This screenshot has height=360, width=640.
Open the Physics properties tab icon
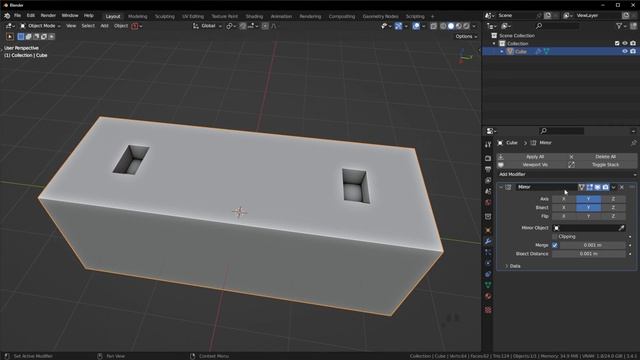488,263
